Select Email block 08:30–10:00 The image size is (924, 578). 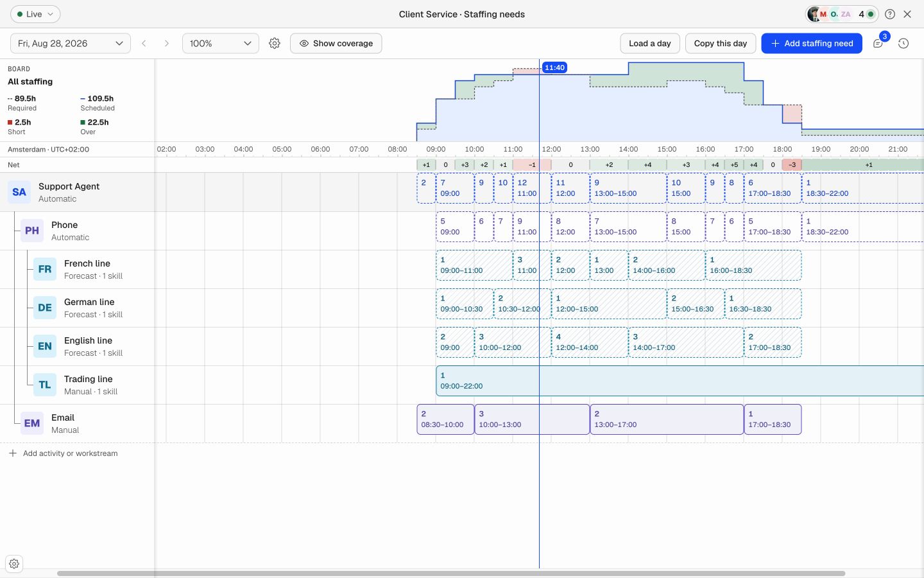[x=445, y=419]
